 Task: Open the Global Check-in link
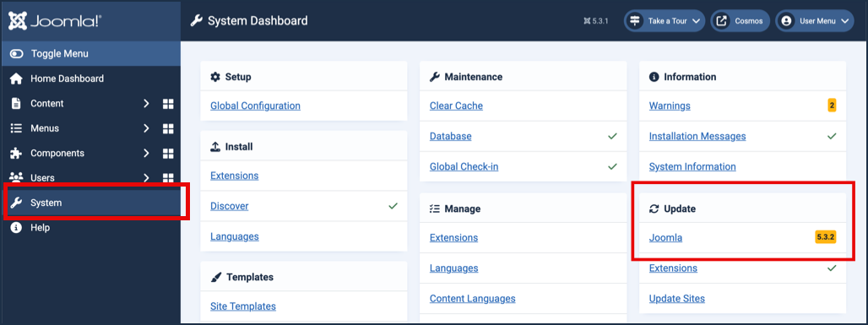pyautogui.click(x=464, y=166)
